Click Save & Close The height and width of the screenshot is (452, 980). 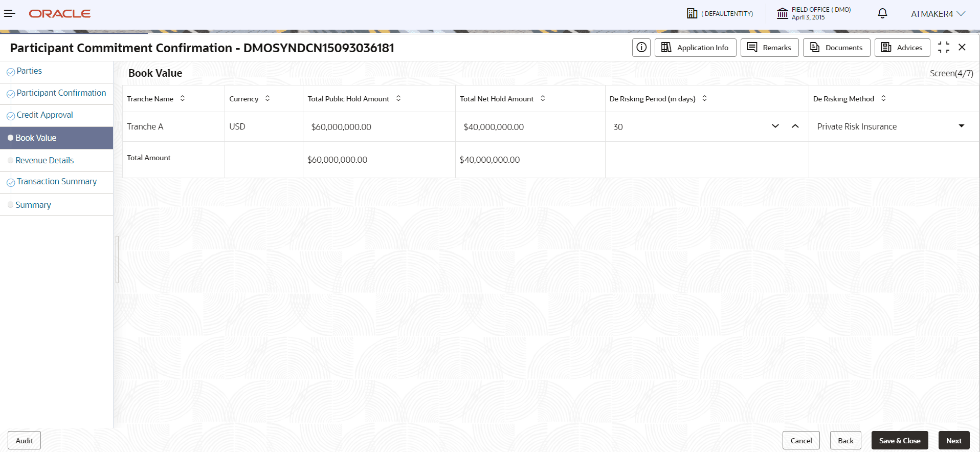(x=900, y=440)
